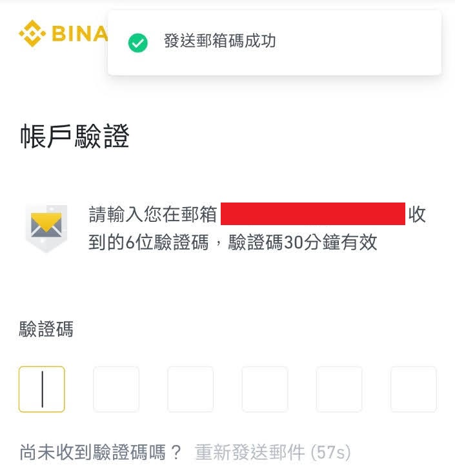Select the fourth verification code digit box

265,389
